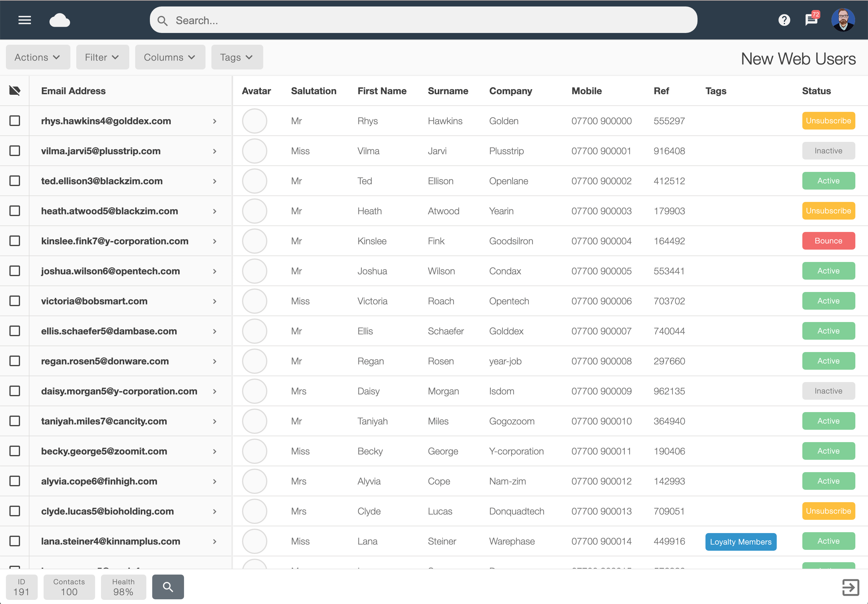
Task: Click Unsubscribe status badge for Rhys Hawkins
Action: click(x=828, y=121)
